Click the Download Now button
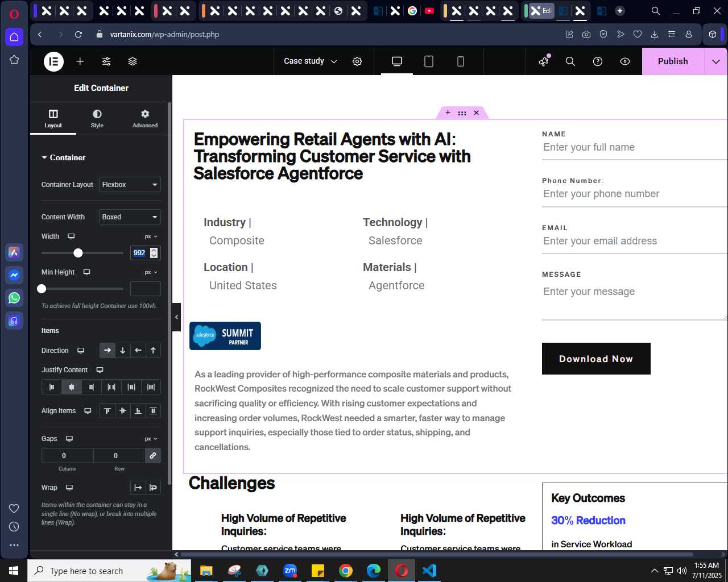Image resolution: width=728 pixels, height=582 pixels. pos(596,359)
